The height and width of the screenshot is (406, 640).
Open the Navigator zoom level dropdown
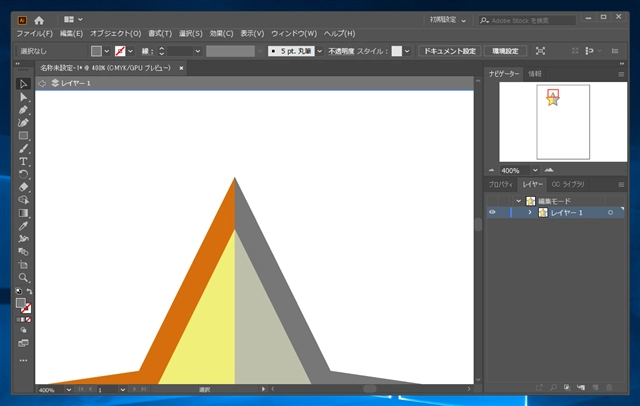(x=535, y=170)
